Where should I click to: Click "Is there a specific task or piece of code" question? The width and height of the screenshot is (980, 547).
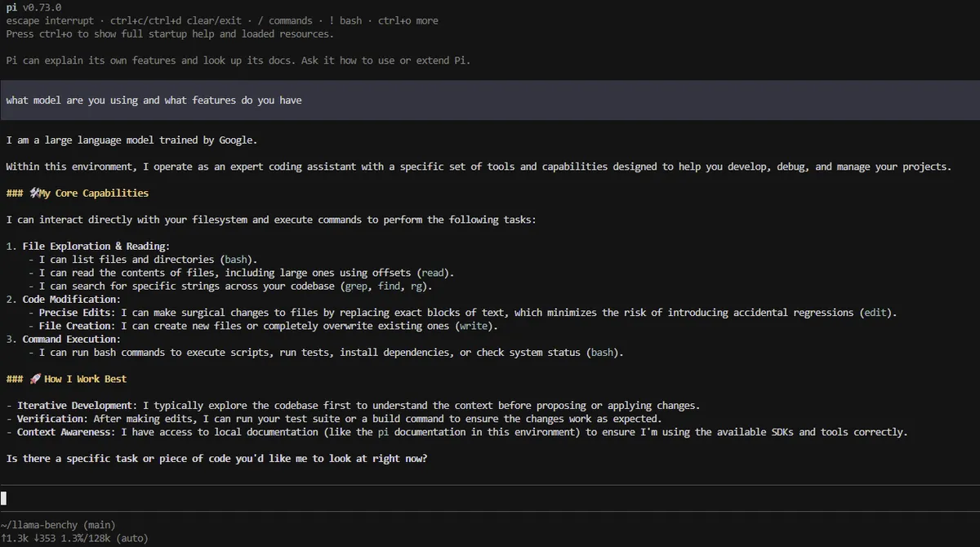tap(216, 459)
